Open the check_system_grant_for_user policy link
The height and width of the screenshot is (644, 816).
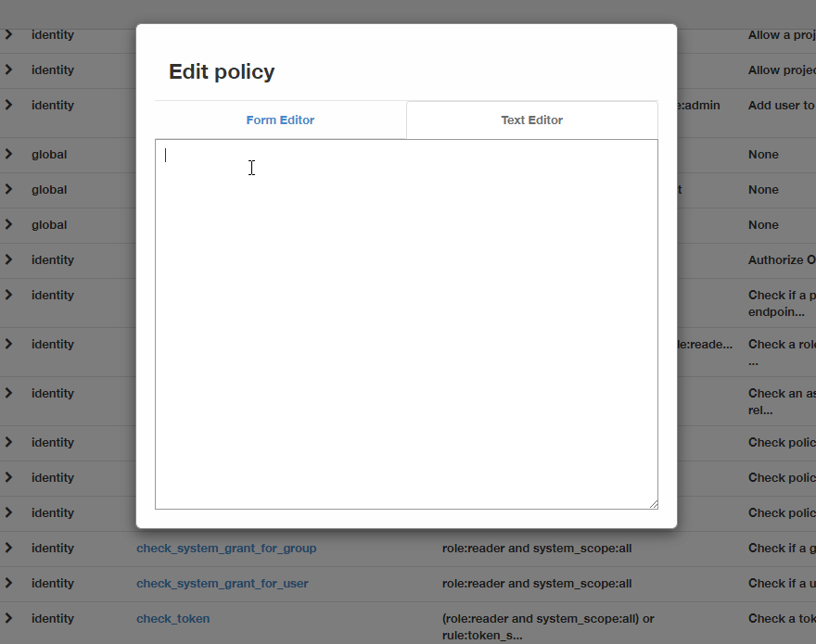pyautogui.click(x=223, y=583)
